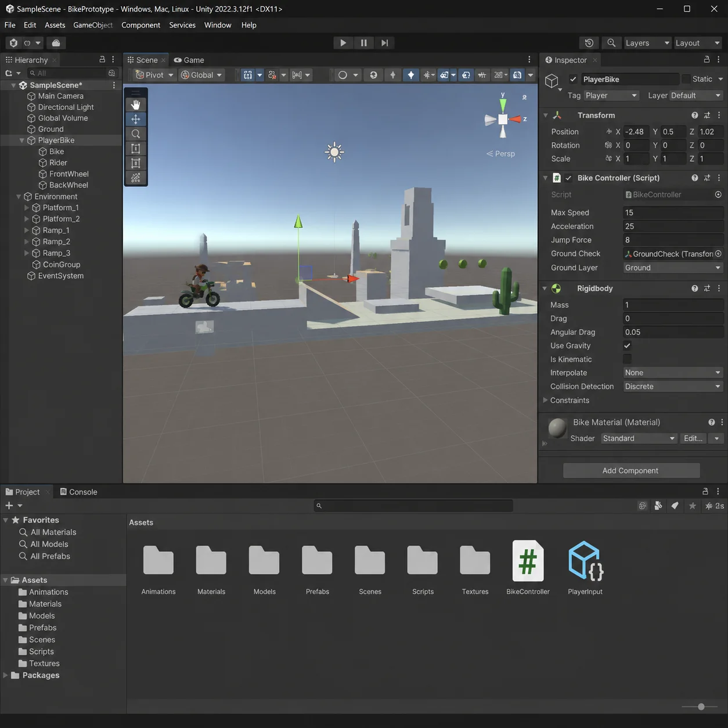Image resolution: width=728 pixels, height=728 pixels.
Task: Click the material Edit button
Action: pos(693,438)
